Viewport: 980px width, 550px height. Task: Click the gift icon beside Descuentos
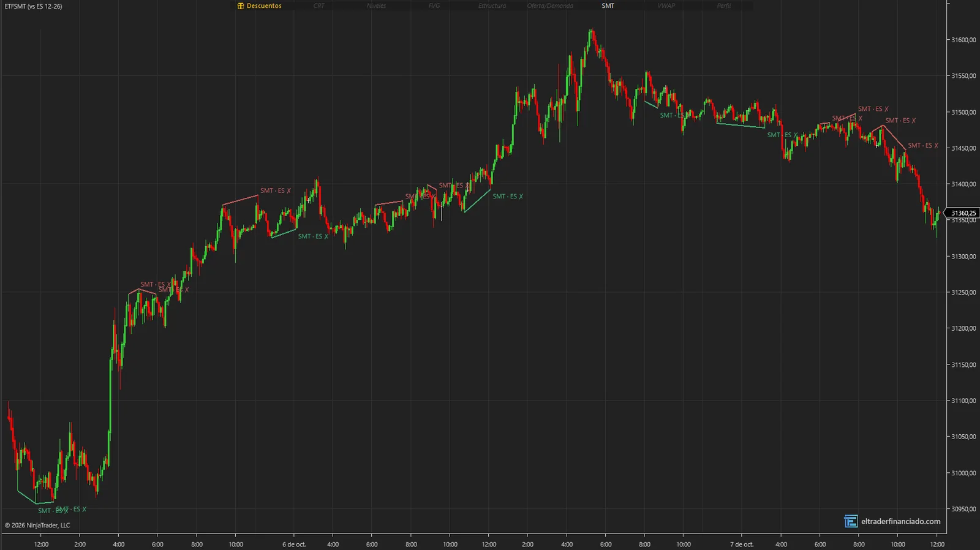tap(241, 6)
